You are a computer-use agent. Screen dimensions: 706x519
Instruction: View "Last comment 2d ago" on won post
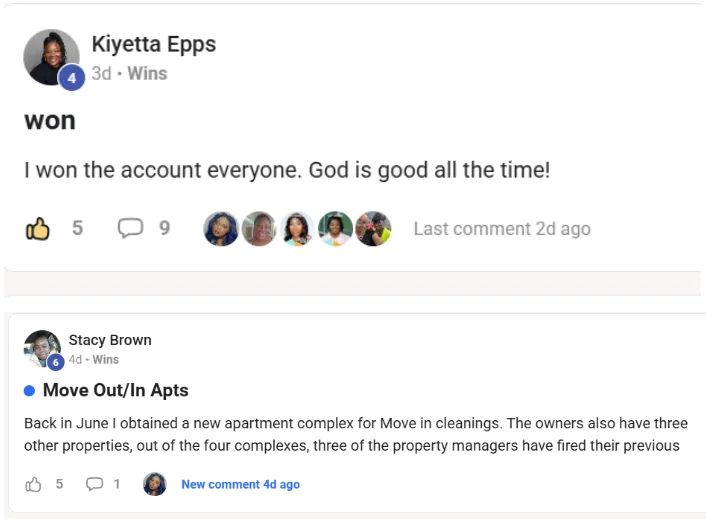[501, 229]
